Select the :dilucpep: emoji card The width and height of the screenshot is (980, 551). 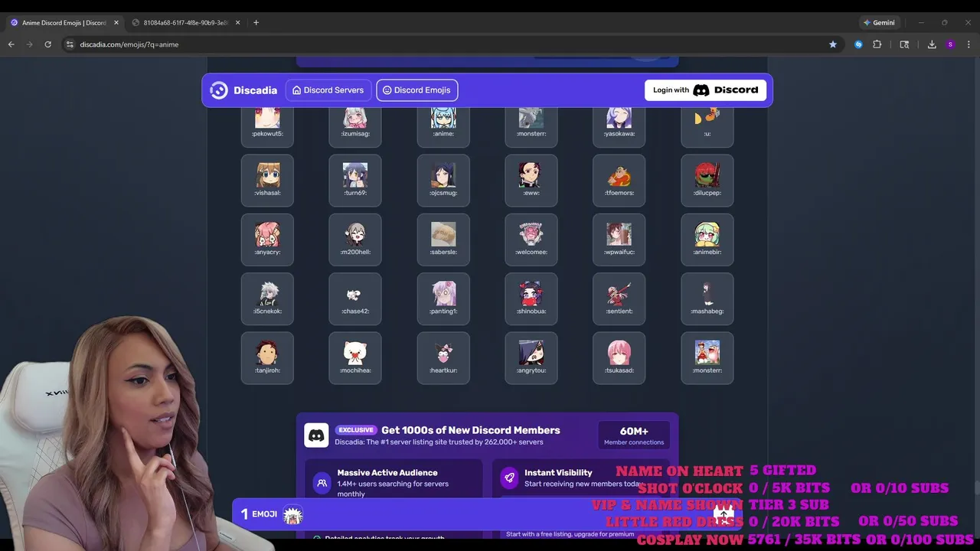[x=707, y=181]
